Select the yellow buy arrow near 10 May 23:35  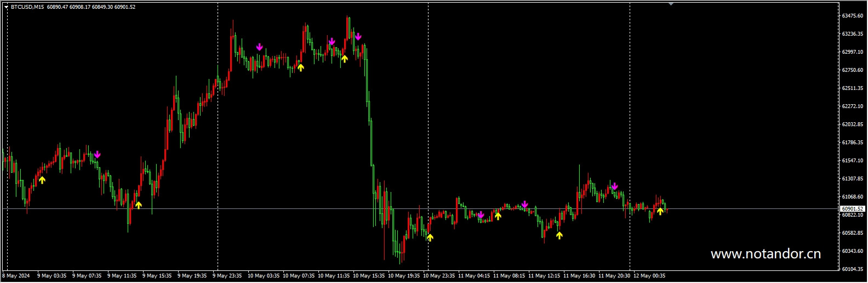click(430, 237)
